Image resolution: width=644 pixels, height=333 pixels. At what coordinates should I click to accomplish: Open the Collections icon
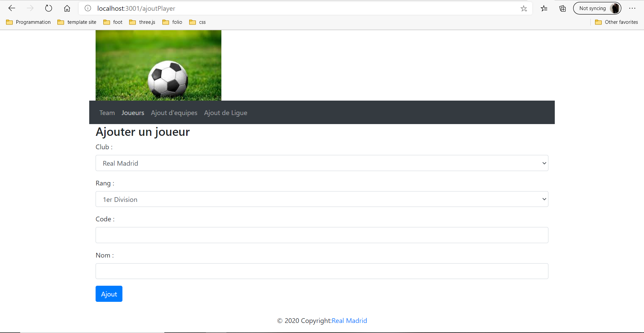tap(562, 8)
